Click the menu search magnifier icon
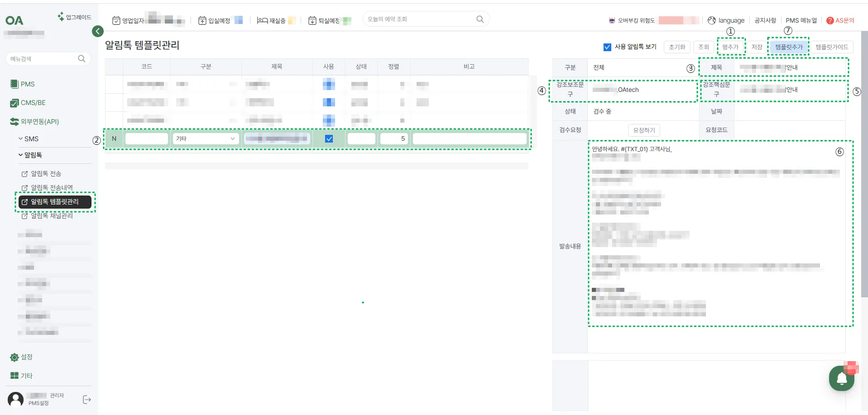Image resolution: width=868 pixels, height=415 pixels. pos(82,59)
